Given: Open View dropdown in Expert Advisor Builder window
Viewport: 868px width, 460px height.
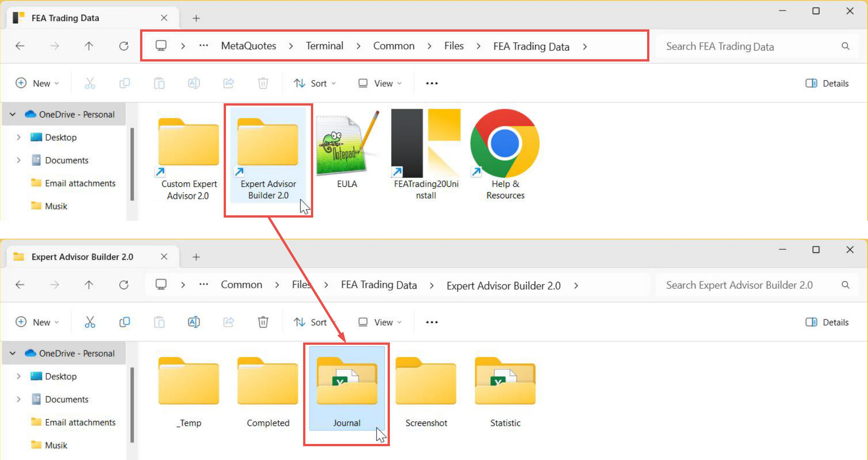Looking at the screenshot, I should click(380, 322).
